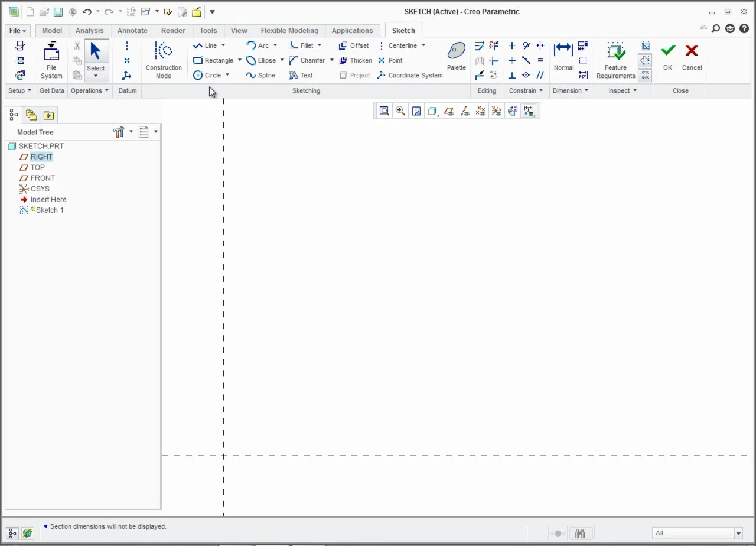756x546 pixels.
Task: Apply the perpendicular constraint icon
Action: 512,75
